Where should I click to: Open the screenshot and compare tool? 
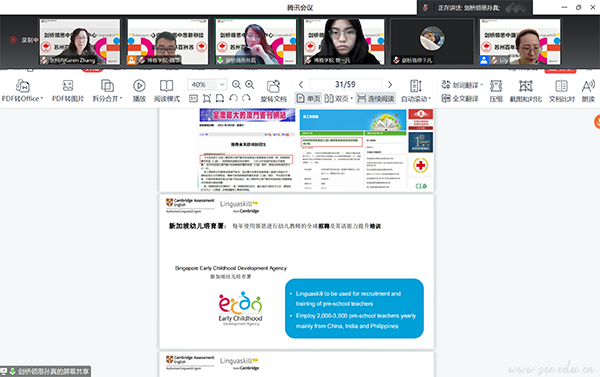pyautogui.click(x=526, y=91)
